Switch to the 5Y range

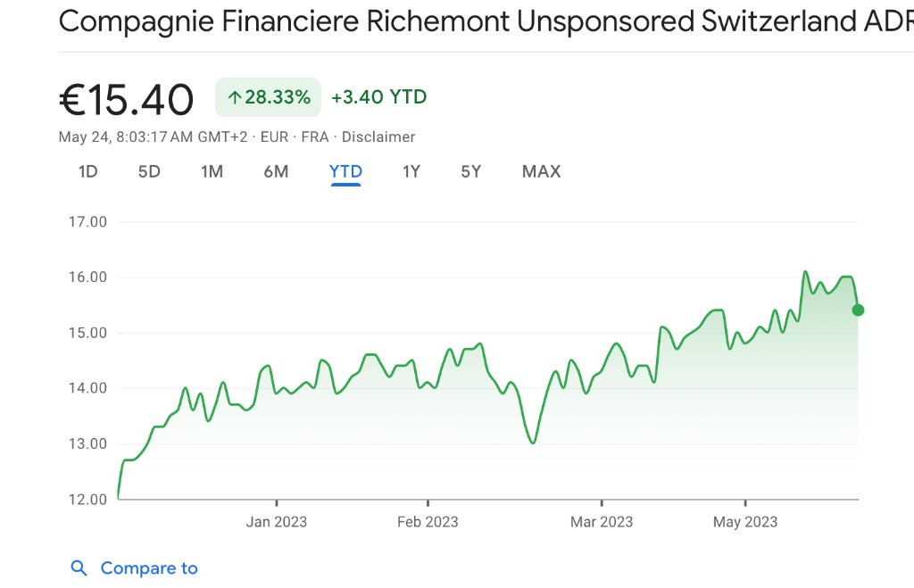(x=470, y=171)
